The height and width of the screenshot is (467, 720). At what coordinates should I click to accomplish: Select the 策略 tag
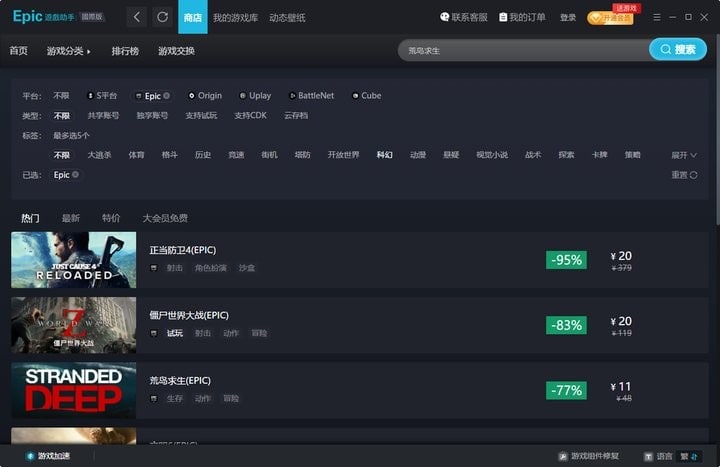pos(632,155)
